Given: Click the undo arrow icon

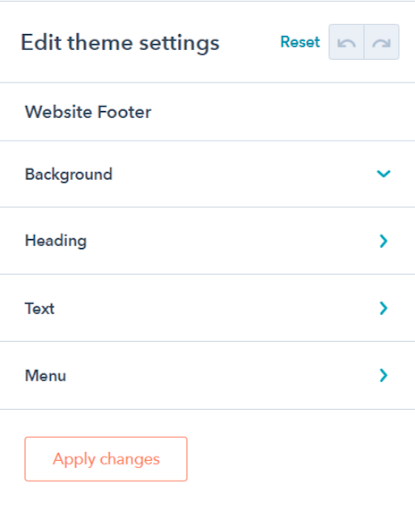Looking at the screenshot, I should click(x=346, y=42).
